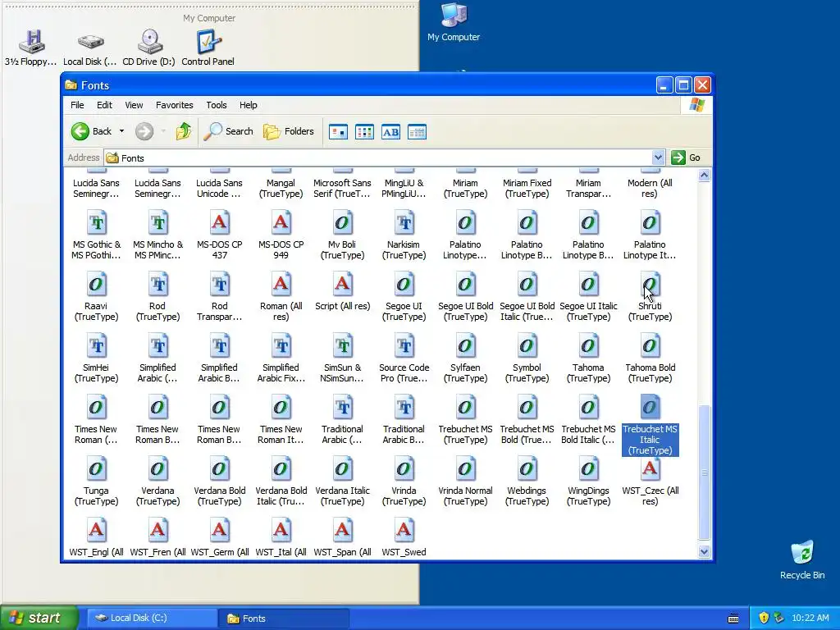Image resolution: width=840 pixels, height=630 pixels.
Task: Select the Script (All res) font icon
Action: click(x=342, y=285)
